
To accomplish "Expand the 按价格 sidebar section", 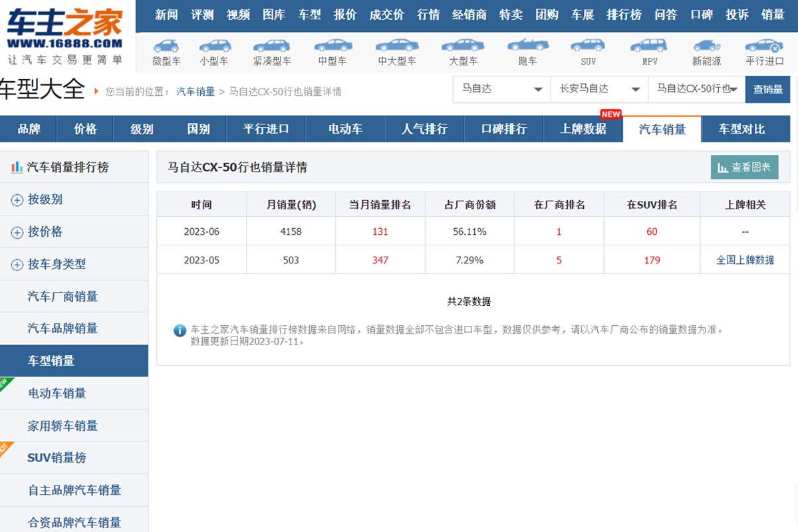I will click(x=17, y=232).
